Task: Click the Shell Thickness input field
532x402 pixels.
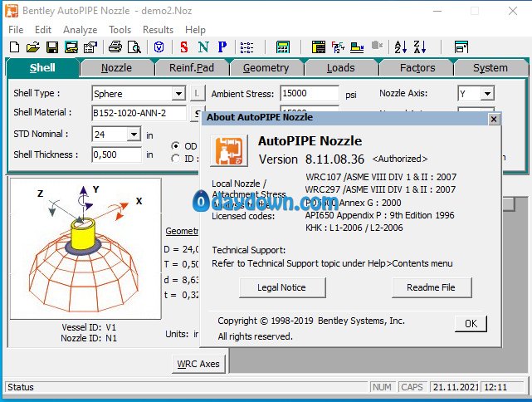Action: (x=116, y=154)
